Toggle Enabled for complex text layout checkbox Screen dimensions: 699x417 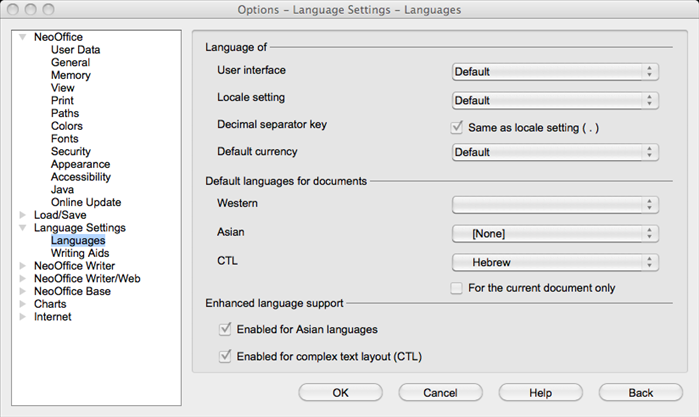pos(225,357)
